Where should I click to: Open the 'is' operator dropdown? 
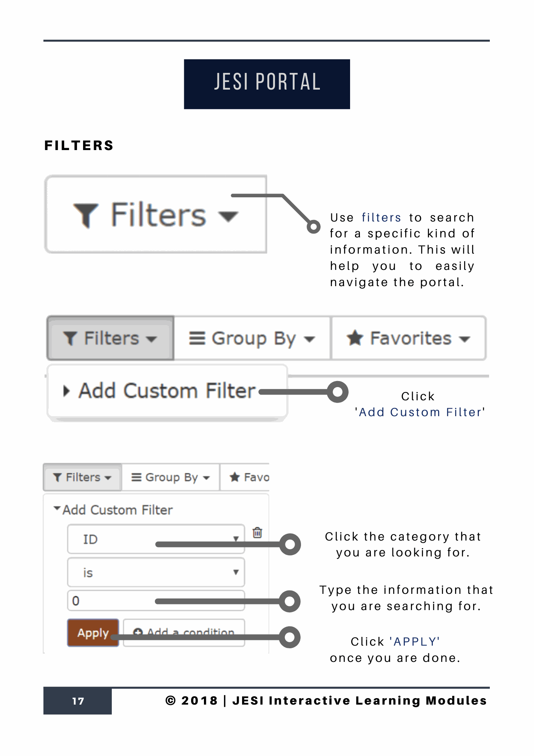coord(156,572)
